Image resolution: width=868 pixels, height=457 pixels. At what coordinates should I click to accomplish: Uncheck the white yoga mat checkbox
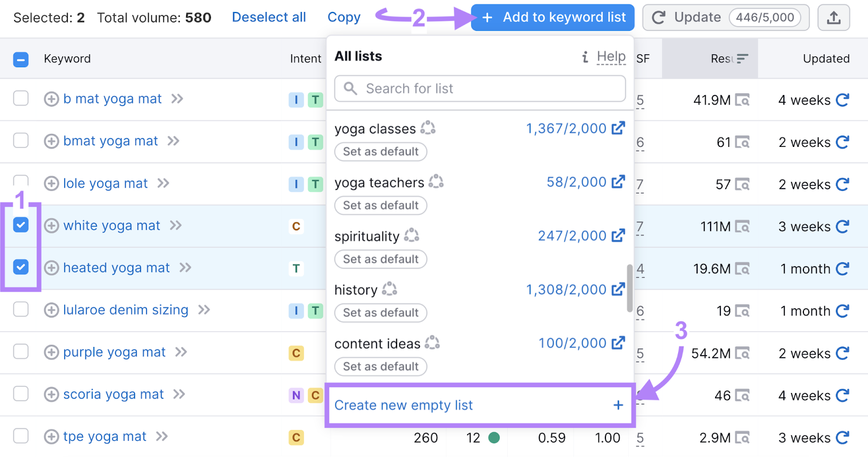pos(21,224)
